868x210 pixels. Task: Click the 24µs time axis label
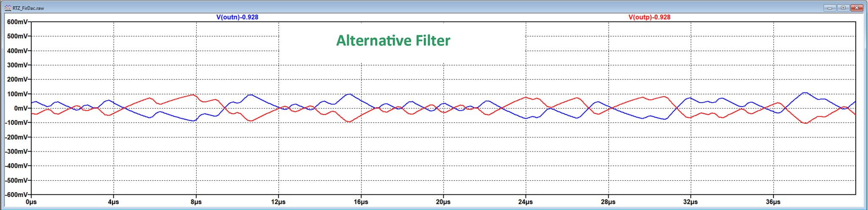pos(526,202)
